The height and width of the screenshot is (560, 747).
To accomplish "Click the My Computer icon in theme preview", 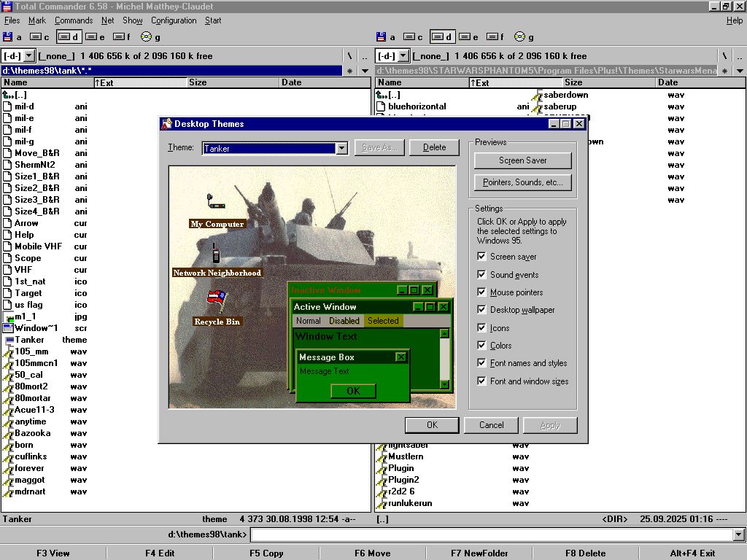I will point(215,202).
